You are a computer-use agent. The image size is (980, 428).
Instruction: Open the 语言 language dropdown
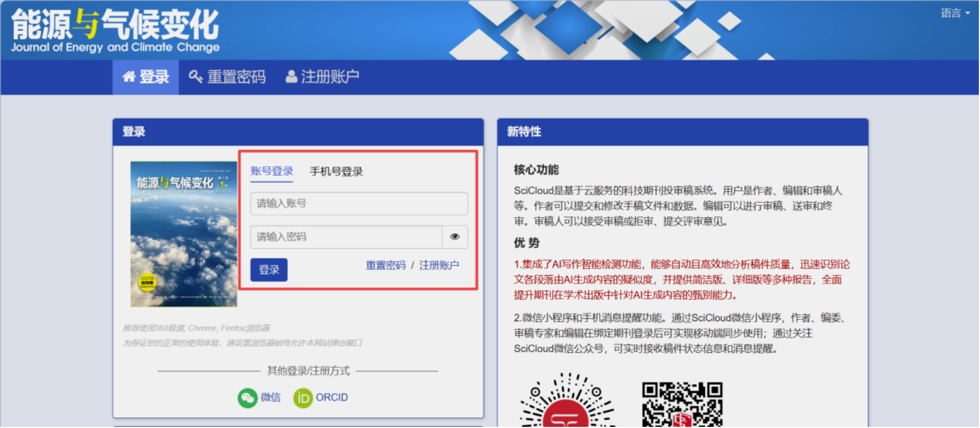coord(955,13)
